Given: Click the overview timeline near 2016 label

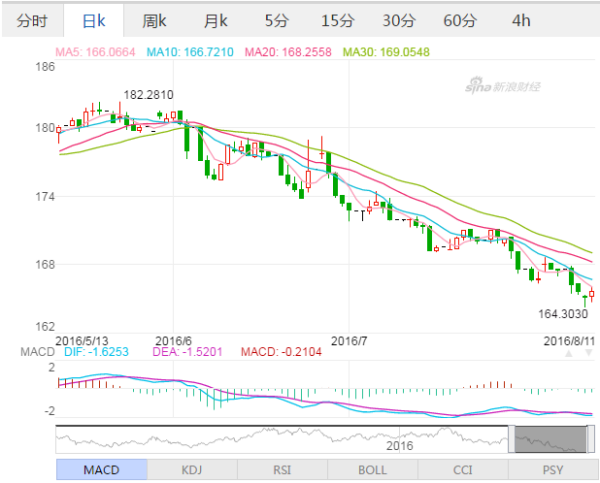Looking at the screenshot, I should pyautogui.click(x=399, y=445).
